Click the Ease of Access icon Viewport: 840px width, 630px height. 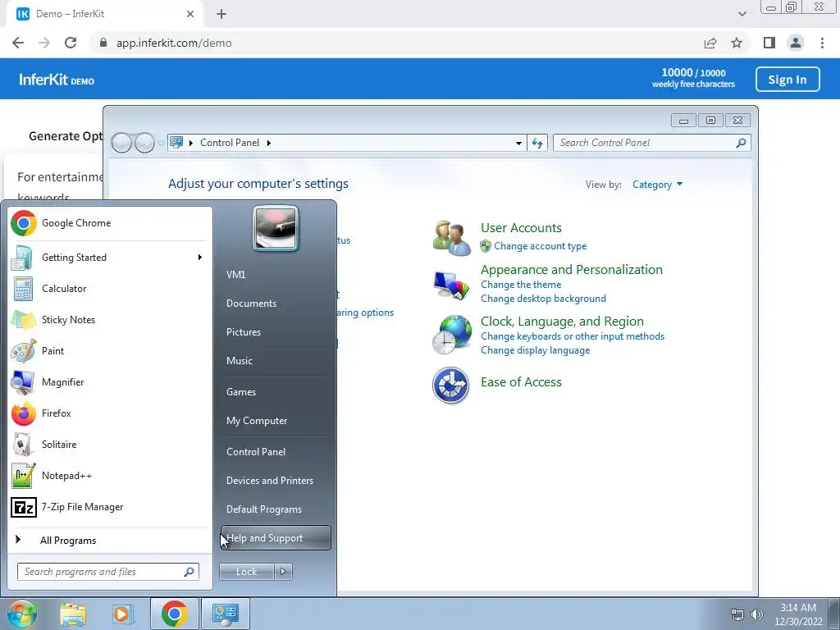450,386
